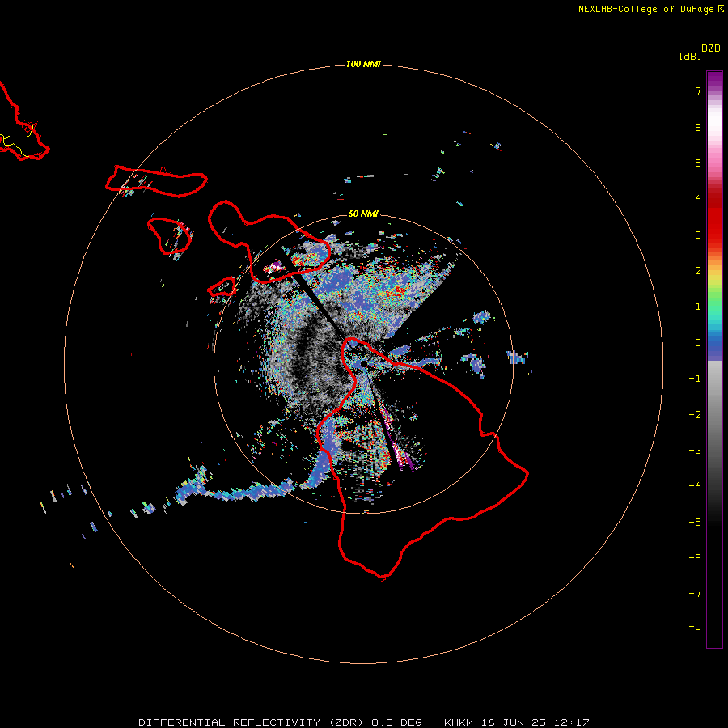
Task: Click the TH threshold label on the scale
Action: click(695, 630)
